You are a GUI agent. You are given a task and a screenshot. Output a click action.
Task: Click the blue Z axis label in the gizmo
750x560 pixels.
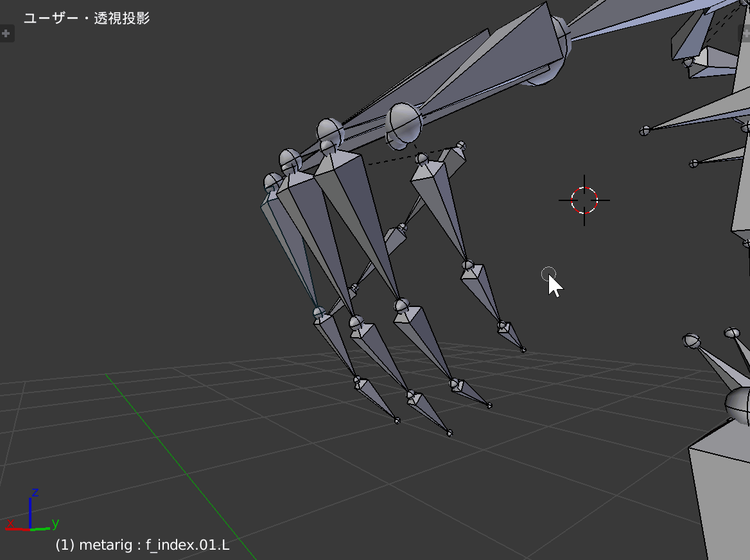coord(35,493)
